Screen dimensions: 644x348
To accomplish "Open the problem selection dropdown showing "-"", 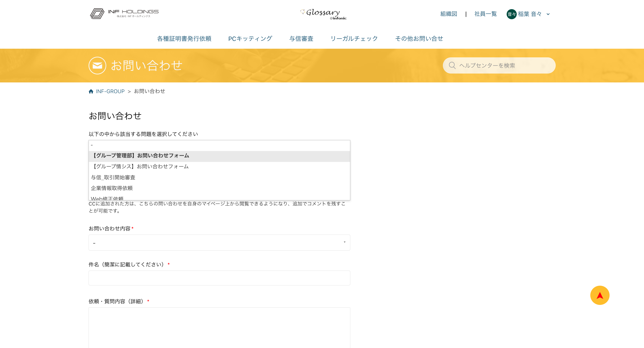I will point(219,145).
